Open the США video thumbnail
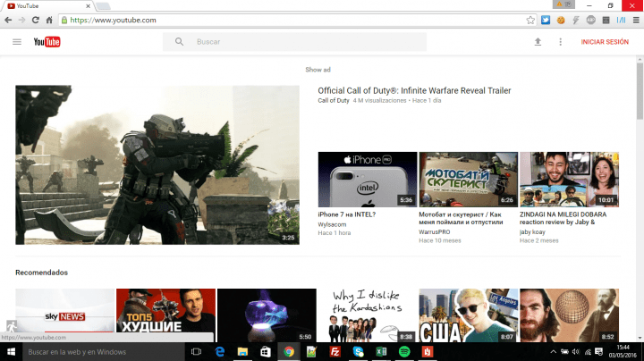This screenshot has width=644, height=361. (468, 315)
